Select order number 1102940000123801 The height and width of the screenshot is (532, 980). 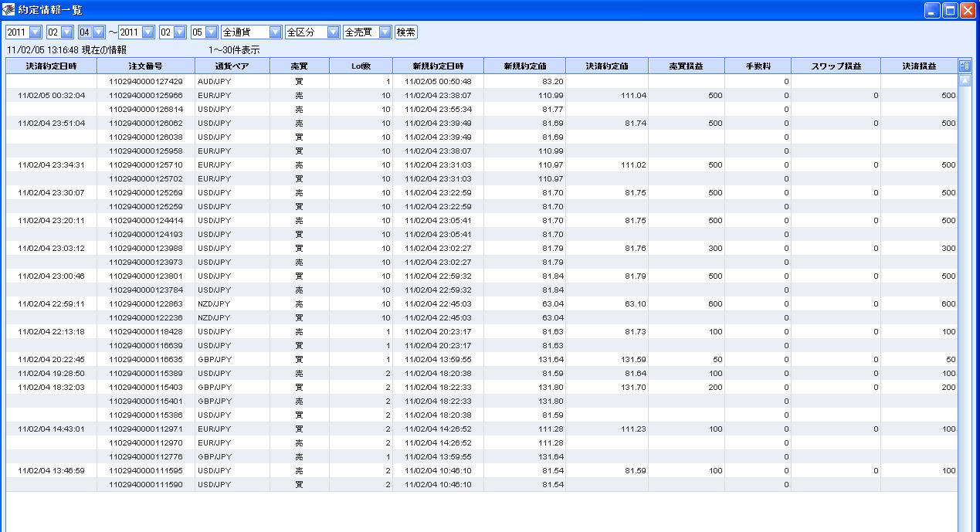tap(146, 276)
